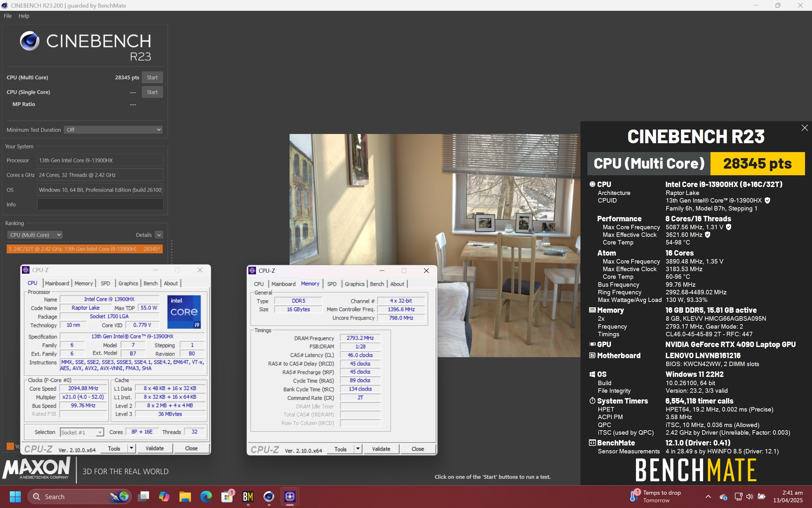Open File Explorer from taskbar
812x508 pixels.
tap(185, 496)
